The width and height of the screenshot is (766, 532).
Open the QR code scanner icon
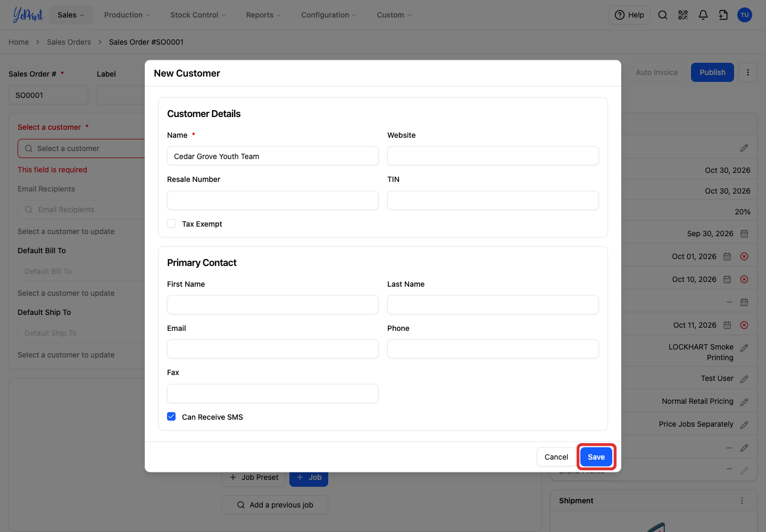tap(683, 15)
